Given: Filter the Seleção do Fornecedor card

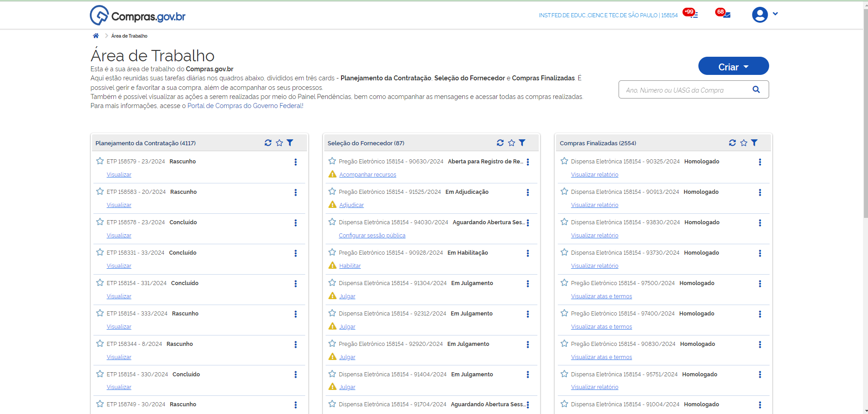Looking at the screenshot, I should point(522,143).
